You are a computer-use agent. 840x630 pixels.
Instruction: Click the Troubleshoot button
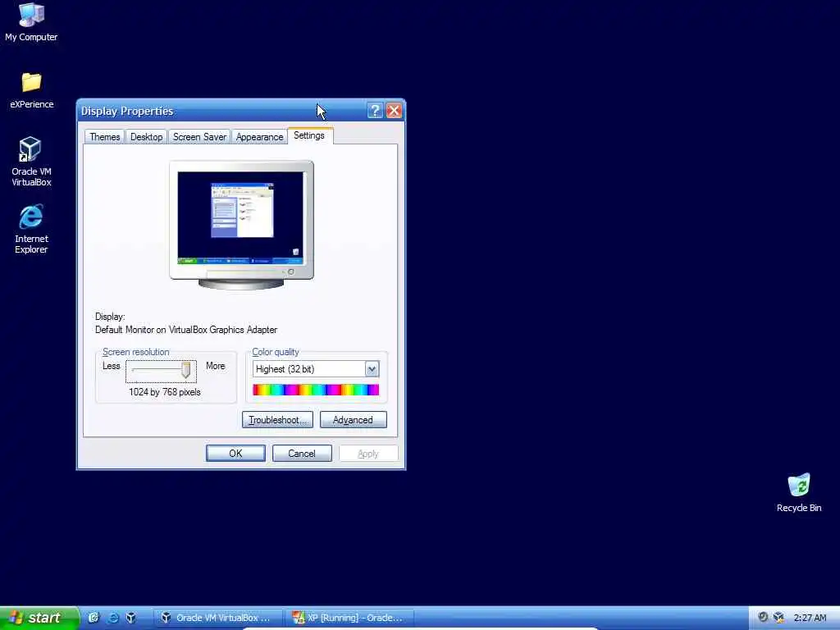(277, 420)
